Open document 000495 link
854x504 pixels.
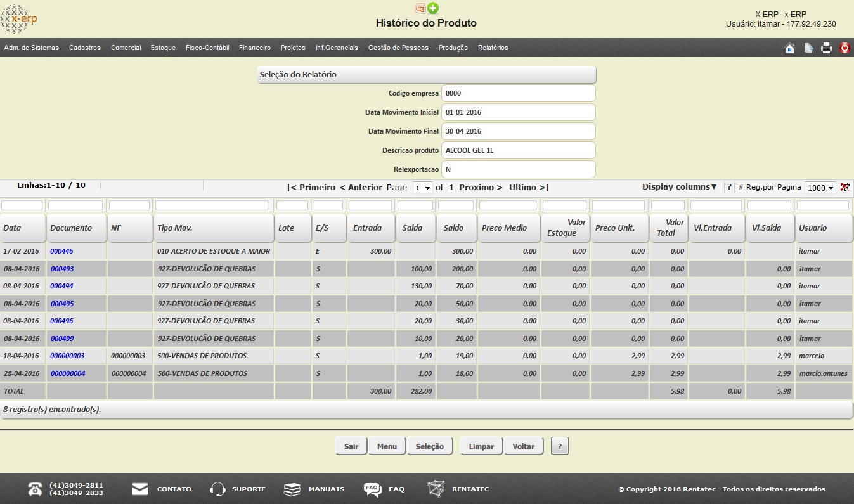[x=61, y=304]
